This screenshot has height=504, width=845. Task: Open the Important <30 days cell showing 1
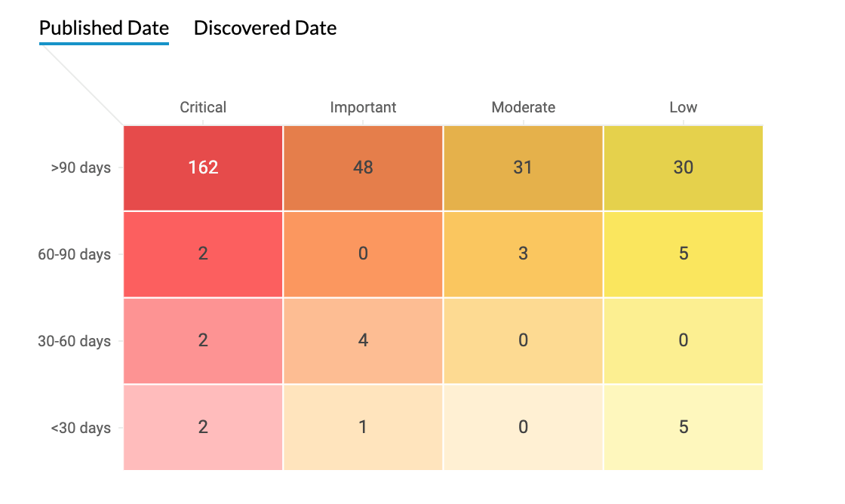tap(363, 427)
